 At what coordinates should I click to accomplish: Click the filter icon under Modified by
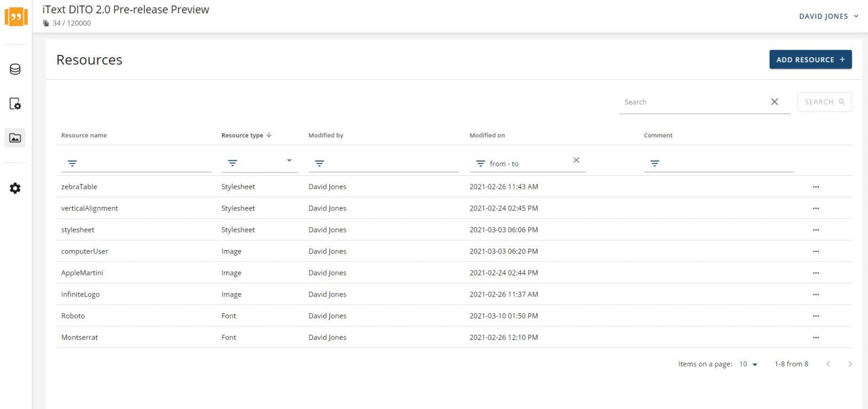pyautogui.click(x=319, y=163)
